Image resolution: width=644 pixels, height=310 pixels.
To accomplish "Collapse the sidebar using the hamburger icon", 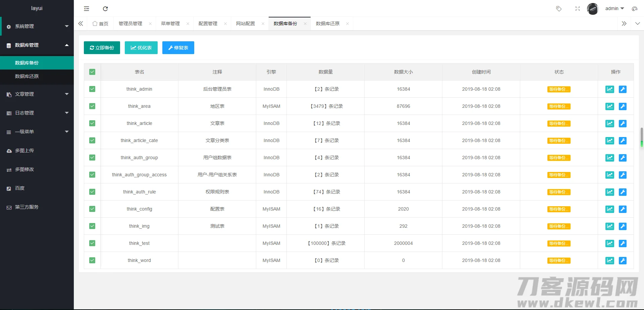I will (86, 9).
